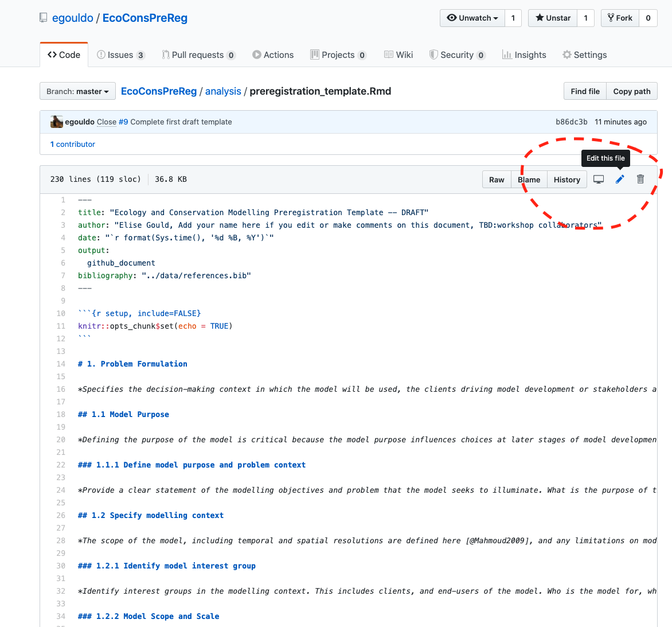Open the Unwatch dropdown
Viewport: 672px width, 627px height.
[x=472, y=18]
